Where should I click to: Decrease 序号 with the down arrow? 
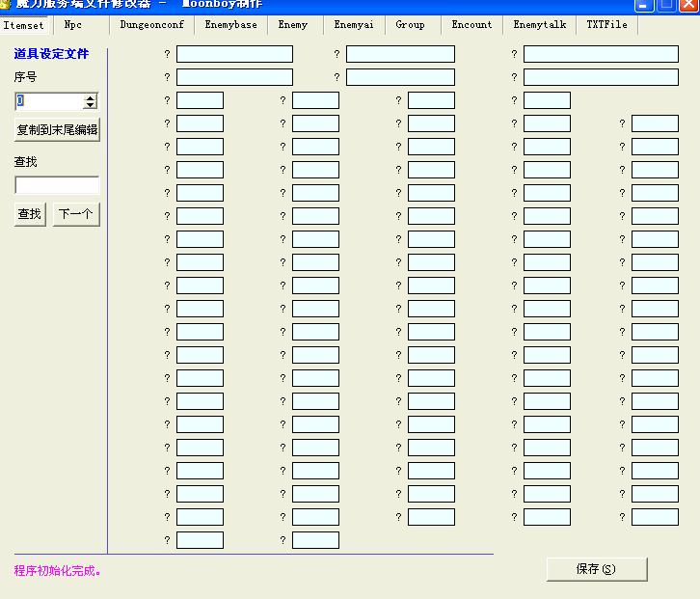[91, 105]
